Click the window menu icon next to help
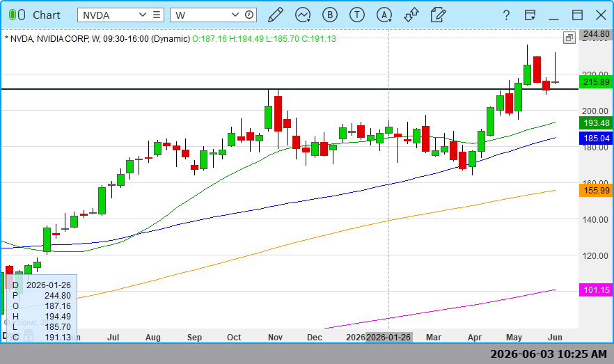614x364 pixels. [530, 15]
